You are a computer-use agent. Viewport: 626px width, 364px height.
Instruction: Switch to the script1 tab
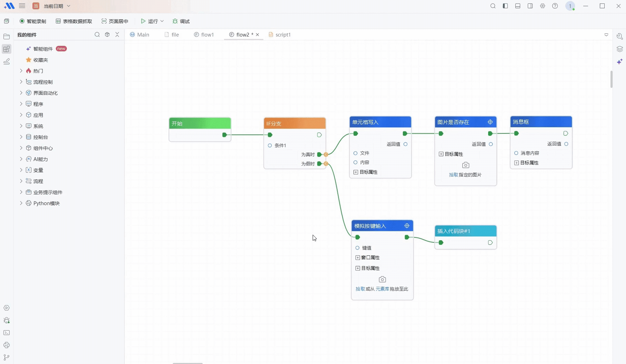280,35
